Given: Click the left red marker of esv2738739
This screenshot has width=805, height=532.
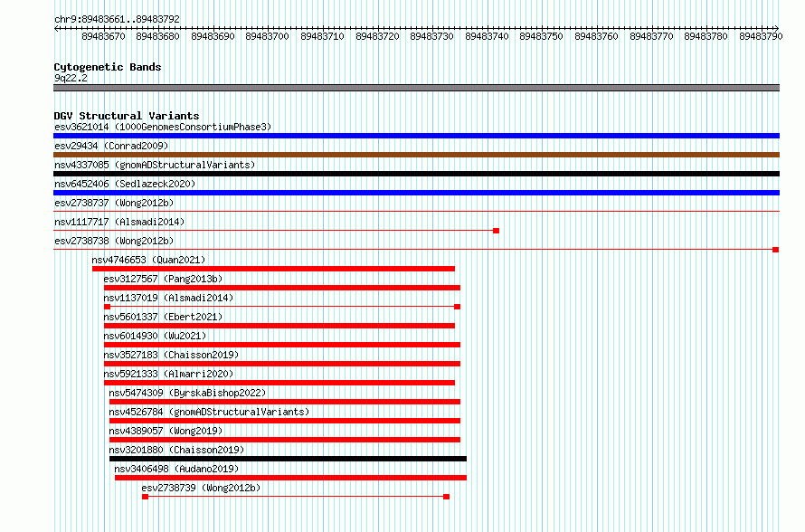Looking at the screenshot, I should pos(146,497).
